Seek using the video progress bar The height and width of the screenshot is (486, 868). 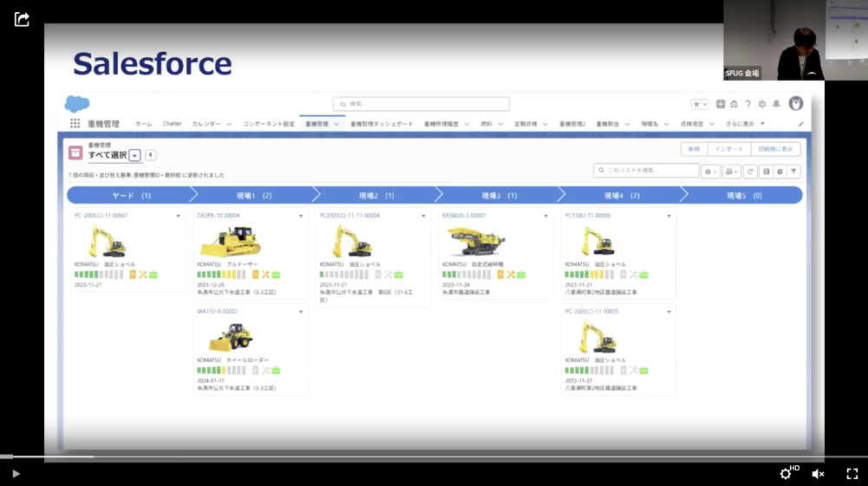pos(434,457)
